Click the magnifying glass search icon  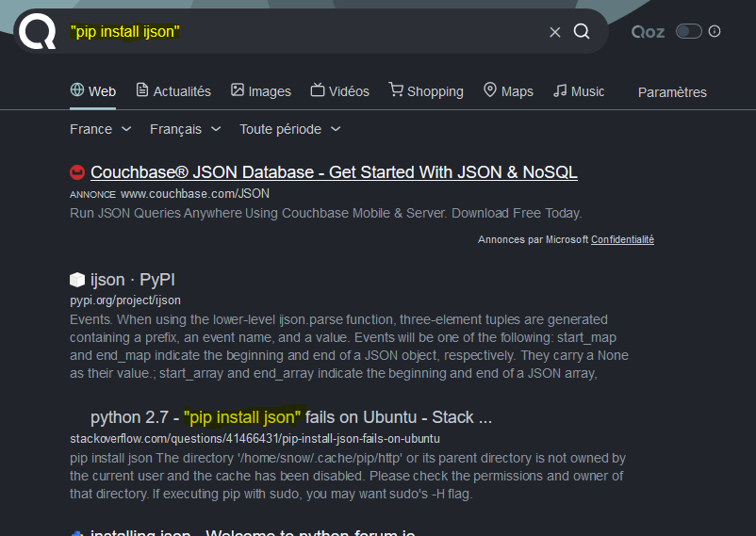[x=582, y=31]
